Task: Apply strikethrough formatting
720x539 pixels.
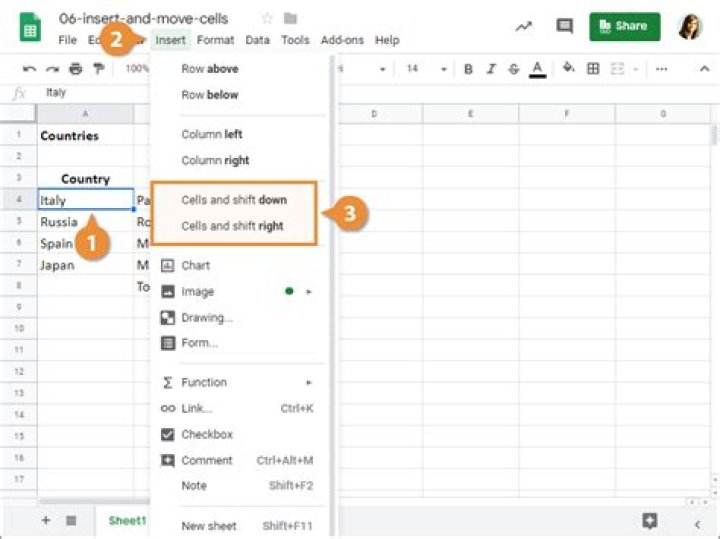Action: (514, 69)
